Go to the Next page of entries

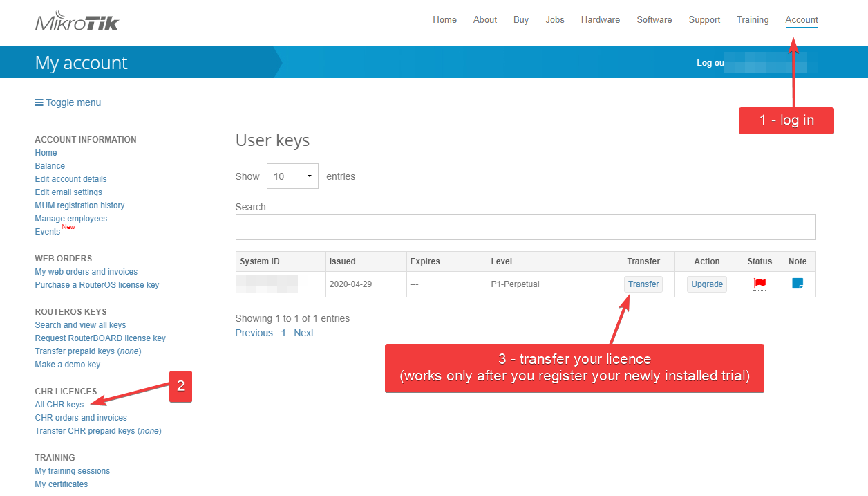point(303,333)
